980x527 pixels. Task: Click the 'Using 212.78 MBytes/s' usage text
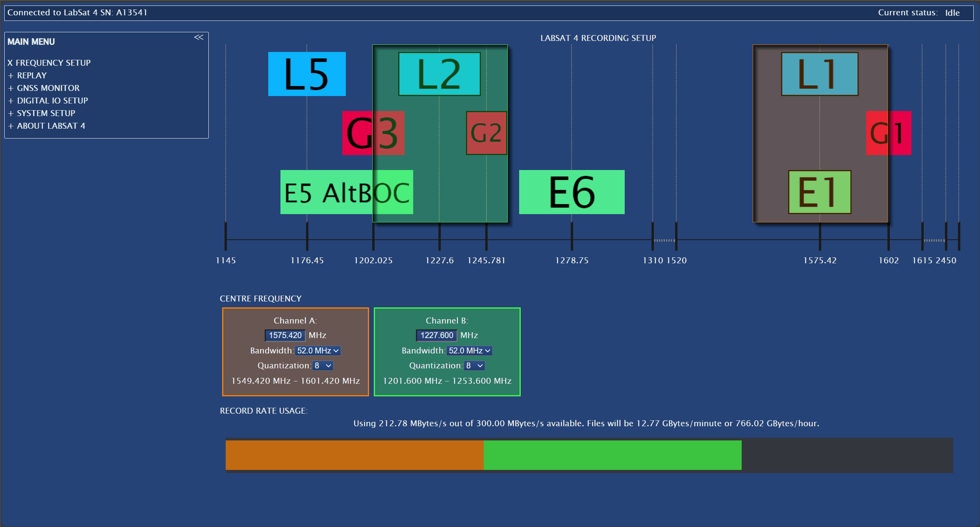(x=586, y=423)
